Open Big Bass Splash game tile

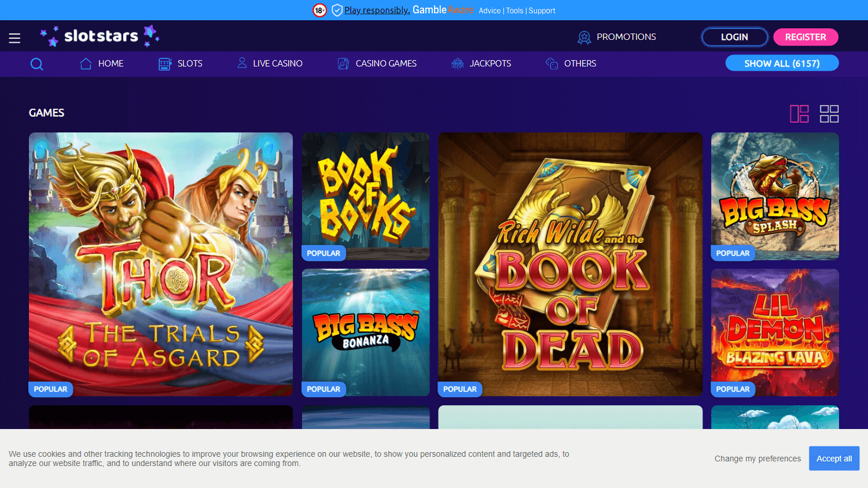pos(775,196)
